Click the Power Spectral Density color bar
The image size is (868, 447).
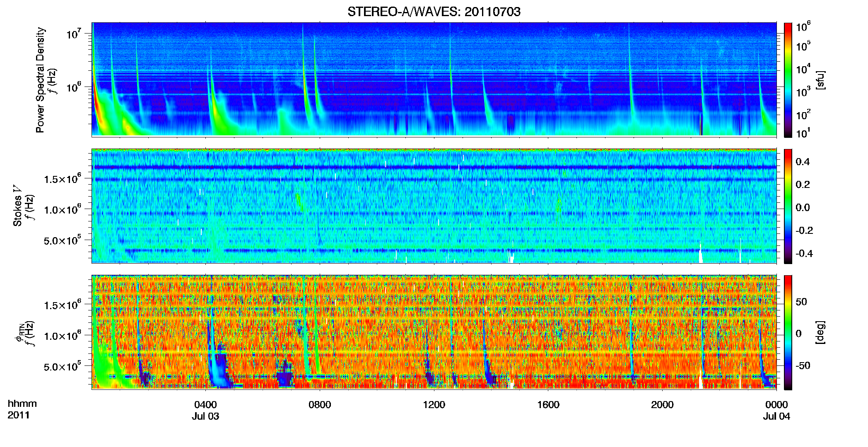788,80
